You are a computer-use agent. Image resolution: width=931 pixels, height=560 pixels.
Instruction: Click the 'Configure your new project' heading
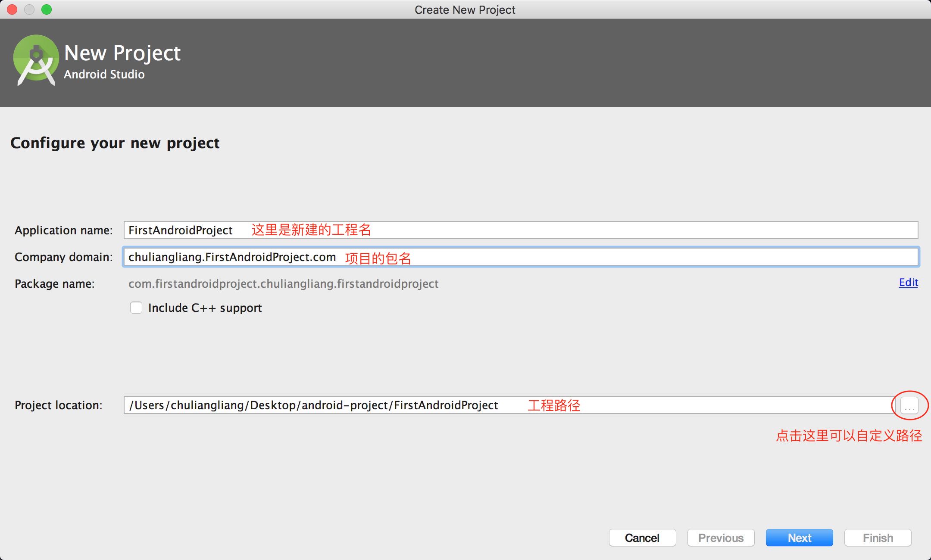coord(115,143)
